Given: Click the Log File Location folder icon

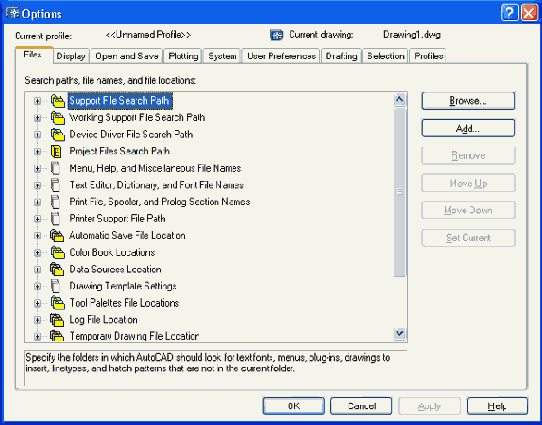Looking at the screenshot, I should [57, 320].
